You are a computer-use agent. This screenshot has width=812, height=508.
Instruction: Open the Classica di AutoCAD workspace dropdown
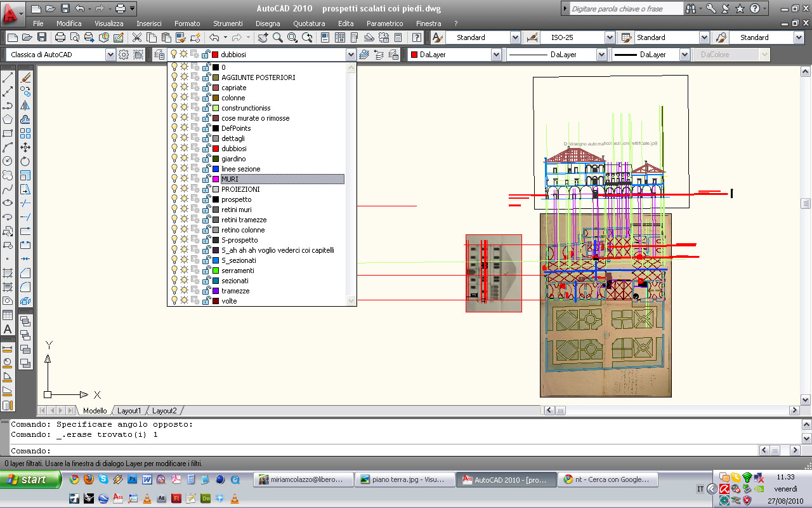(110, 55)
